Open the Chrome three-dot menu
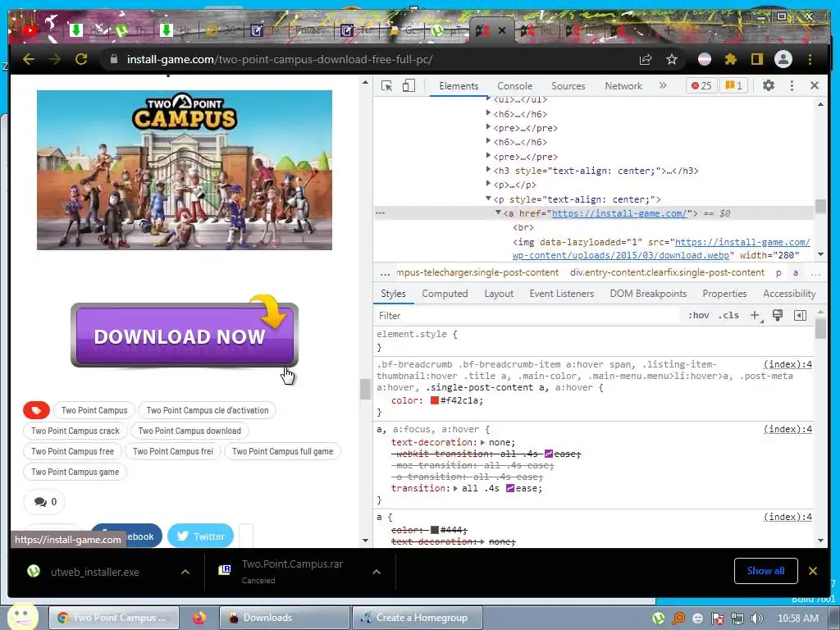Screen dimensions: 840x630 pos(810,59)
